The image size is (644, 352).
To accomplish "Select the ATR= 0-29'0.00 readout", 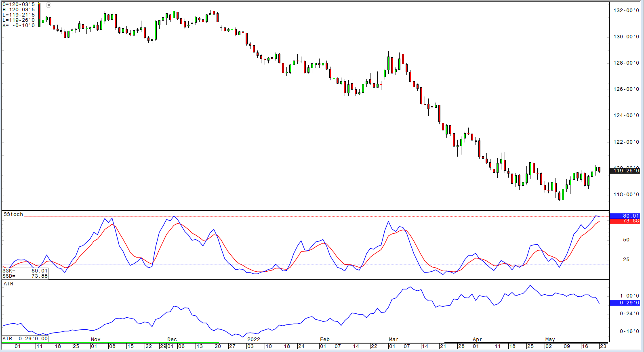I will [x=25, y=339].
